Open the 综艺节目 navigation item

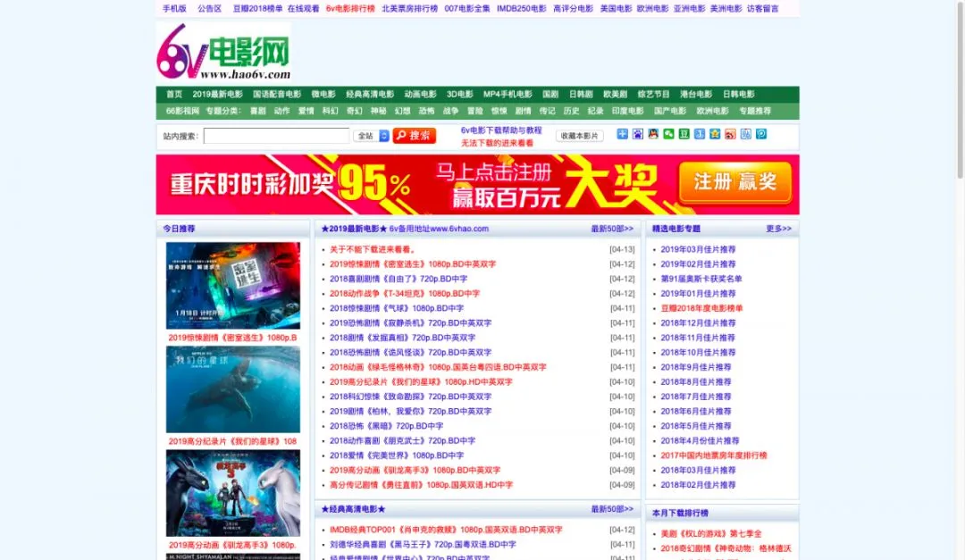(653, 94)
